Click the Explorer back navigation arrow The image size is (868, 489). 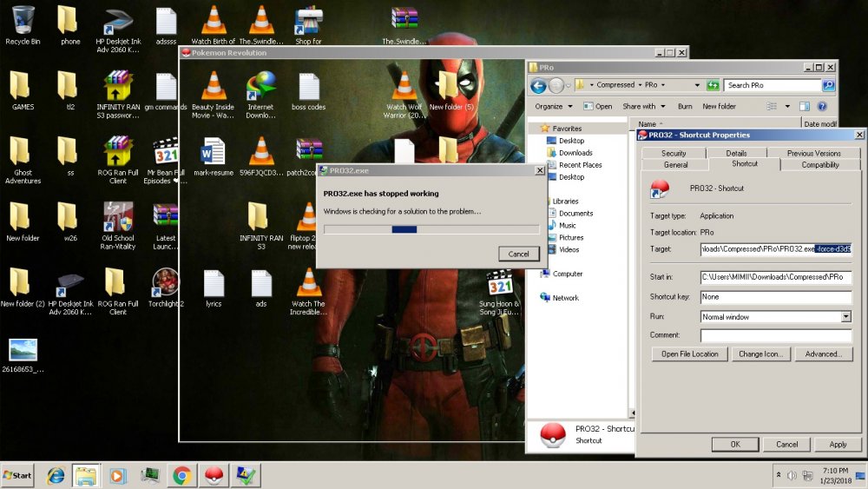(538, 85)
